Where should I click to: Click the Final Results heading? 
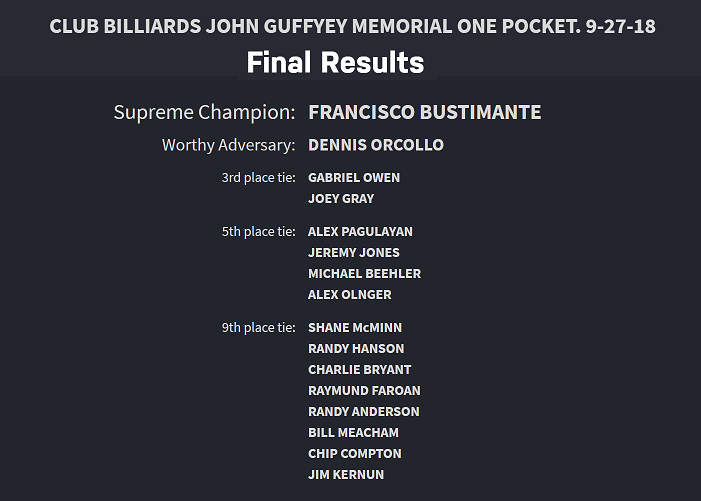point(335,63)
